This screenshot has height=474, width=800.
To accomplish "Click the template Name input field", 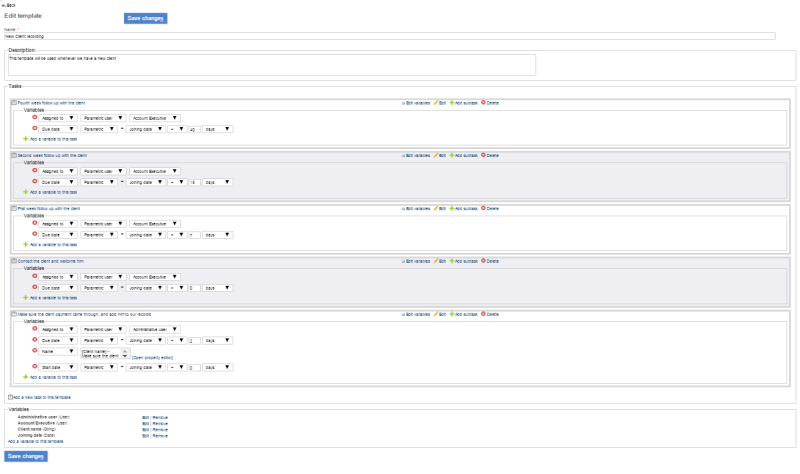I will click(x=390, y=36).
